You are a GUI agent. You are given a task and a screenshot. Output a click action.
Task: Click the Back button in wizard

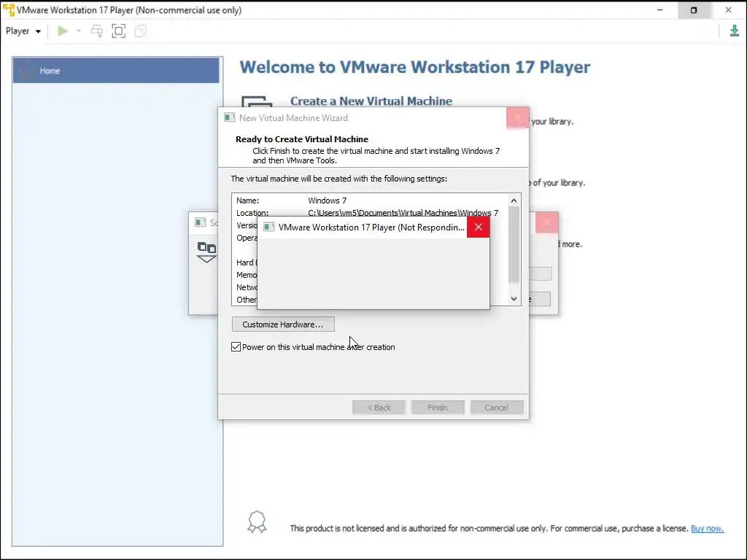click(x=379, y=408)
